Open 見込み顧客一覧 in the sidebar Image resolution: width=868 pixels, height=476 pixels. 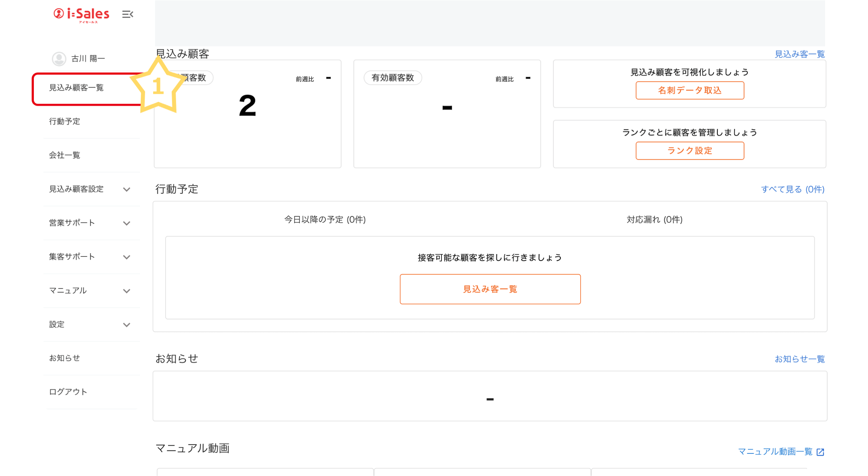pyautogui.click(x=77, y=88)
